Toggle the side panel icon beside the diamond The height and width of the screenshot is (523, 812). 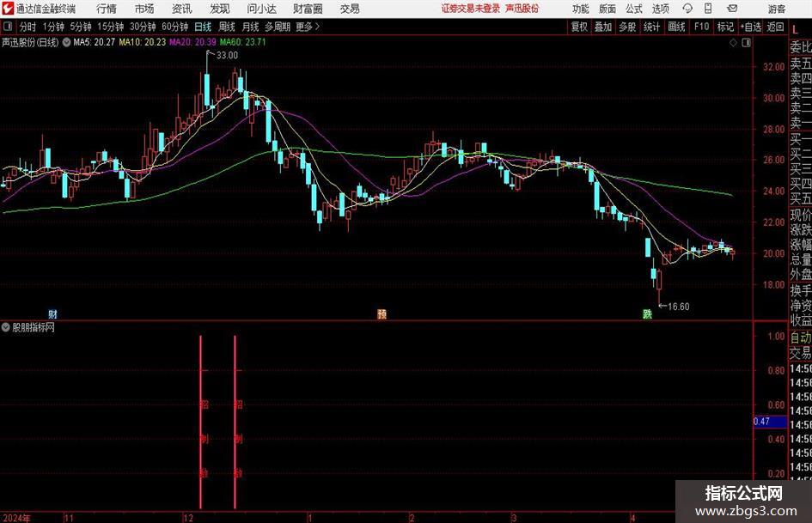(x=746, y=43)
